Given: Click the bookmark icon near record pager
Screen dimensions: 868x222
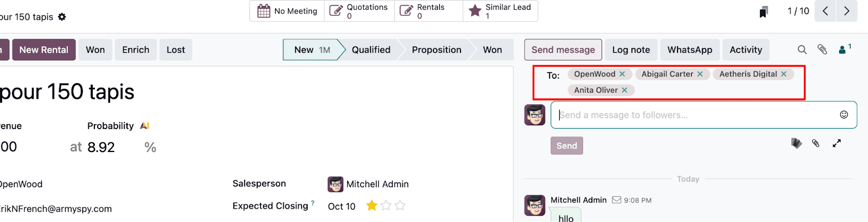Looking at the screenshot, I should pyautogui.click(x=764, y=12).
